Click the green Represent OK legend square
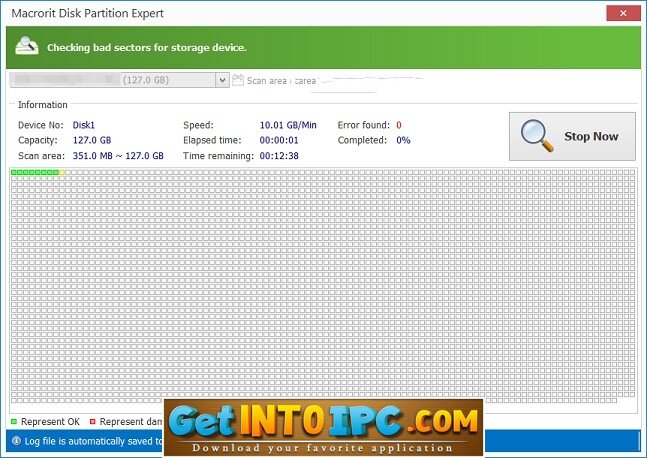 coord(14,422)
